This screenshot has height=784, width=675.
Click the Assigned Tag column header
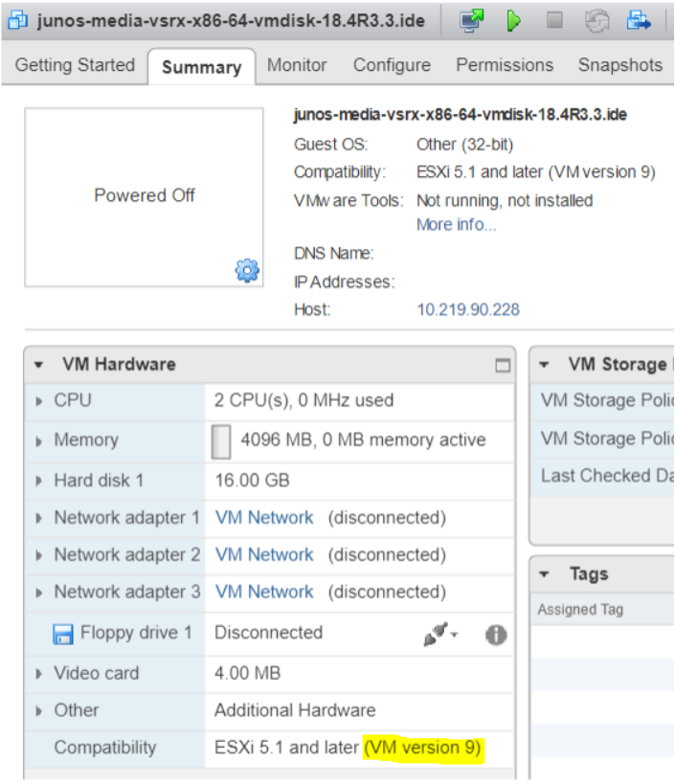(580, 610)
